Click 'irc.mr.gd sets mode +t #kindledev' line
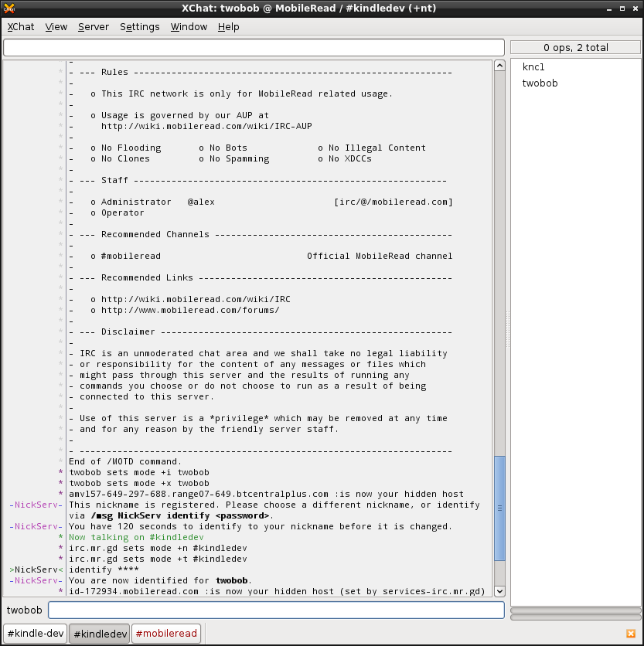The width and height of the screenshot is (644, 646). click(x=158, y=559)
